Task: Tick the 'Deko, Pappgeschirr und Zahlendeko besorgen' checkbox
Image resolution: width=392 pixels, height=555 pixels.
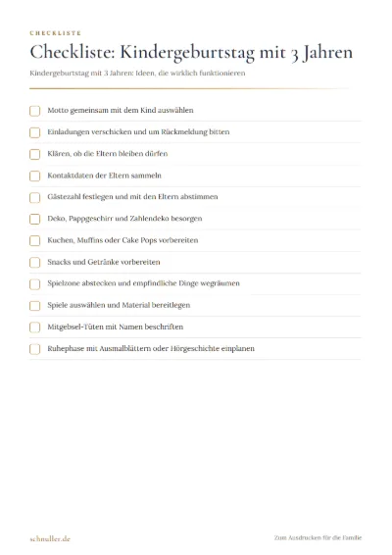Action: [x=34, y=219]
